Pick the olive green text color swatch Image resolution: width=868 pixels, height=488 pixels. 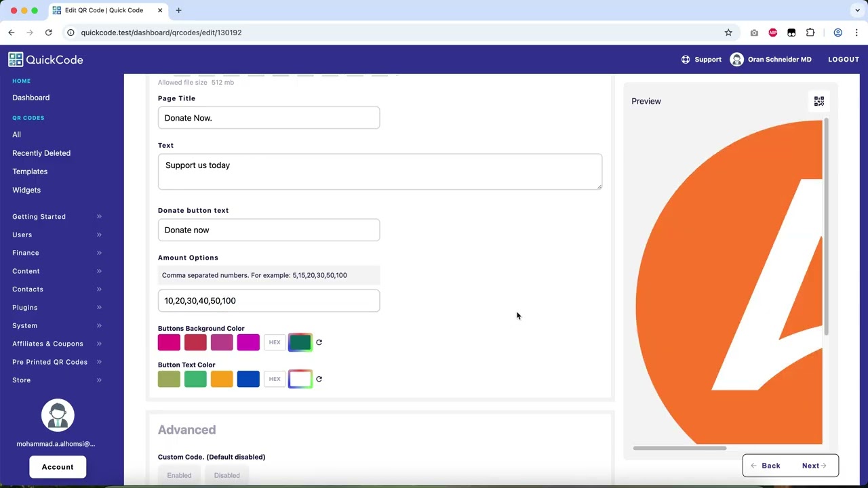[169, 379]
